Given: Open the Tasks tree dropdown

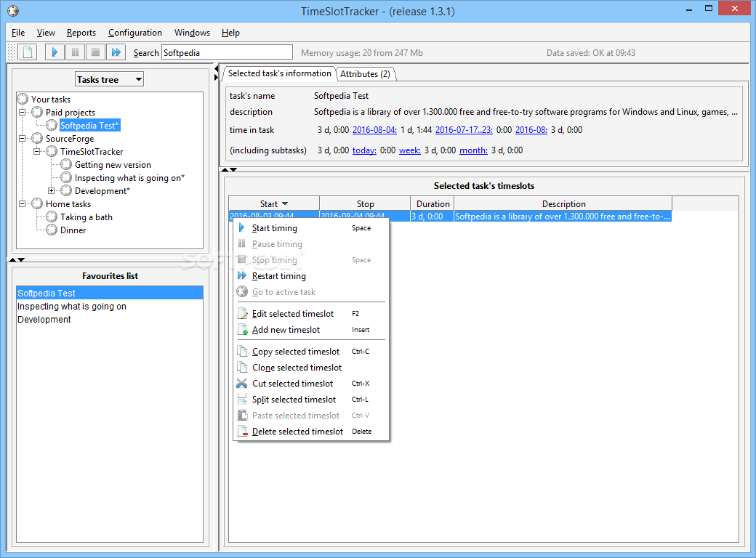Looking at the screenshot, I should (x=110, y=79).
